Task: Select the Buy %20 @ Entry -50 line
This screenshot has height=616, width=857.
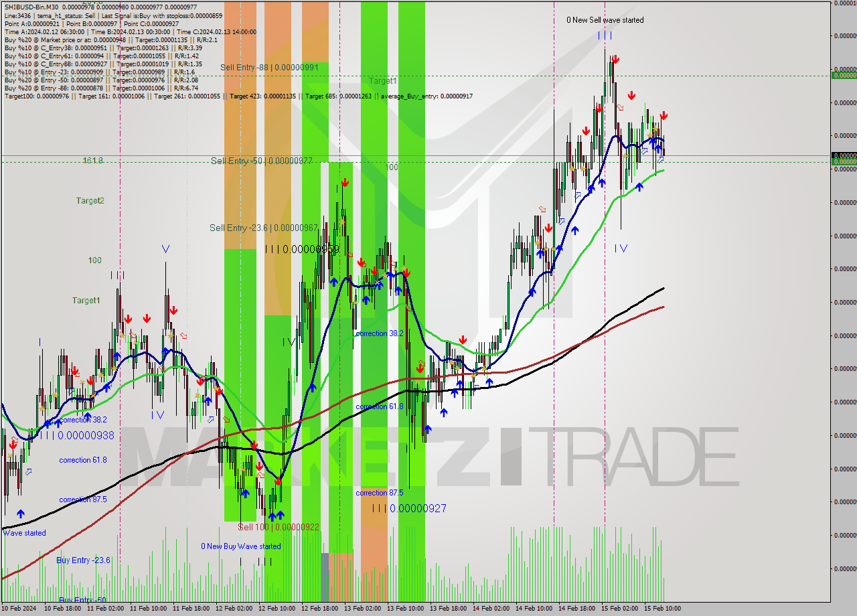Action: point(102,80)
